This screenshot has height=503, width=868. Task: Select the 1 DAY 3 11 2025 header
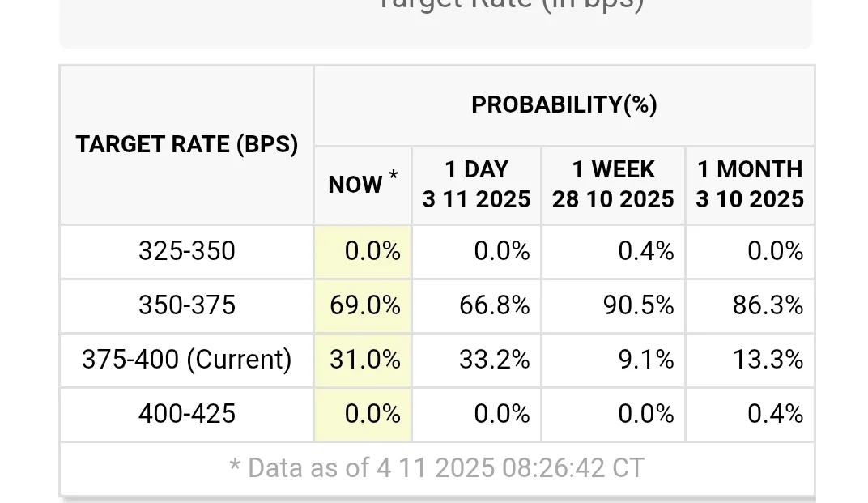pyautogui.click(x=476, y=185)
